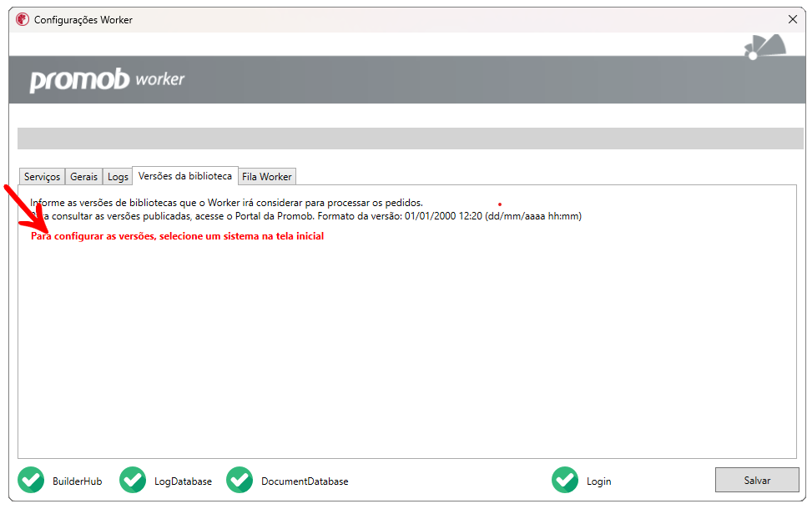Go to the Versões da biblioteca tab
812x509 pixels.
click(x=185, y=176)
